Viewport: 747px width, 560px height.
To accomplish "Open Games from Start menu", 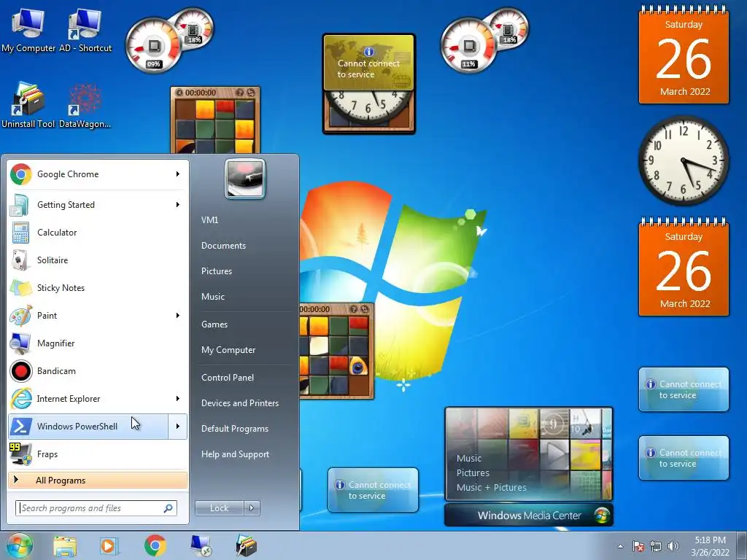I will point(214,324).
